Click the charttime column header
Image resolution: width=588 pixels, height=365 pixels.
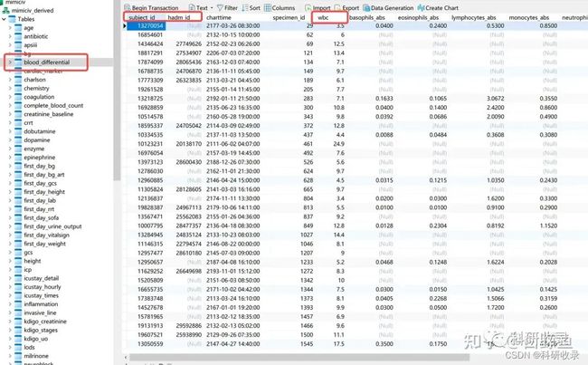[x=219, y=17]
